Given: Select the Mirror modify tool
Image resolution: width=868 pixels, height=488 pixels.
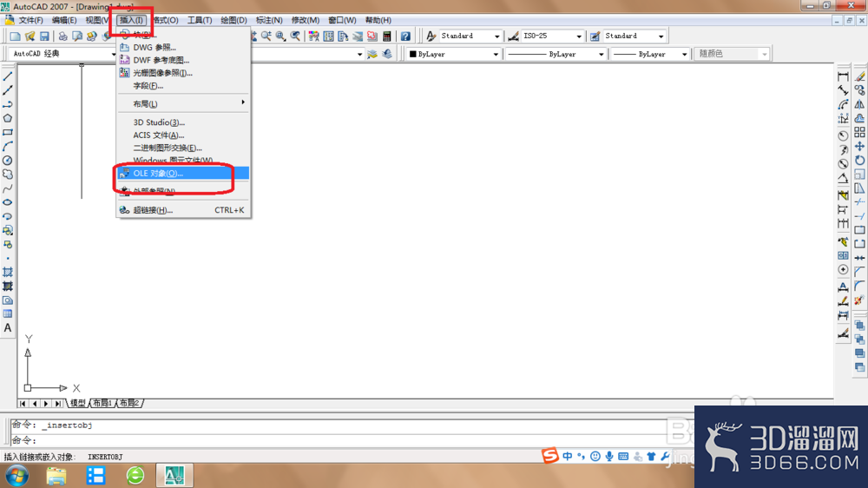Looking at the screenshot, I should pos(859,104).
